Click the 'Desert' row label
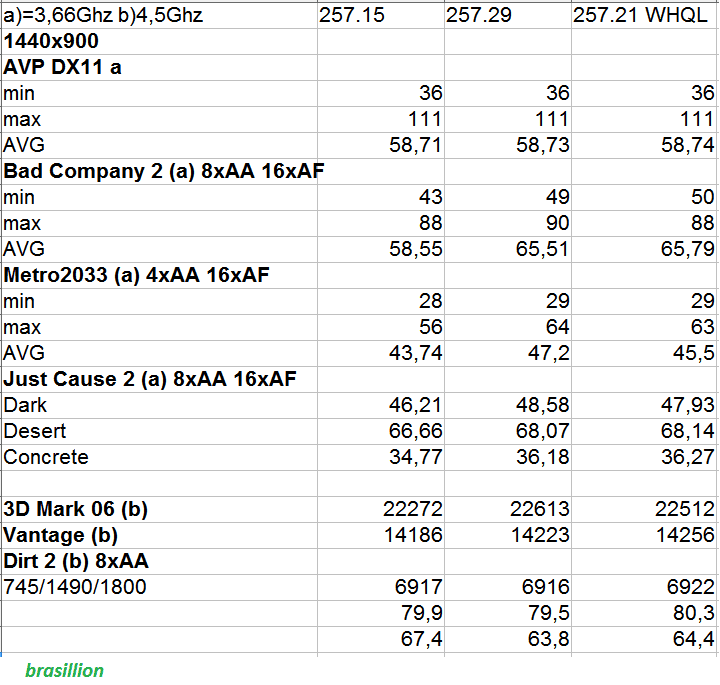 pyautogui.click(x=159, y=432)
